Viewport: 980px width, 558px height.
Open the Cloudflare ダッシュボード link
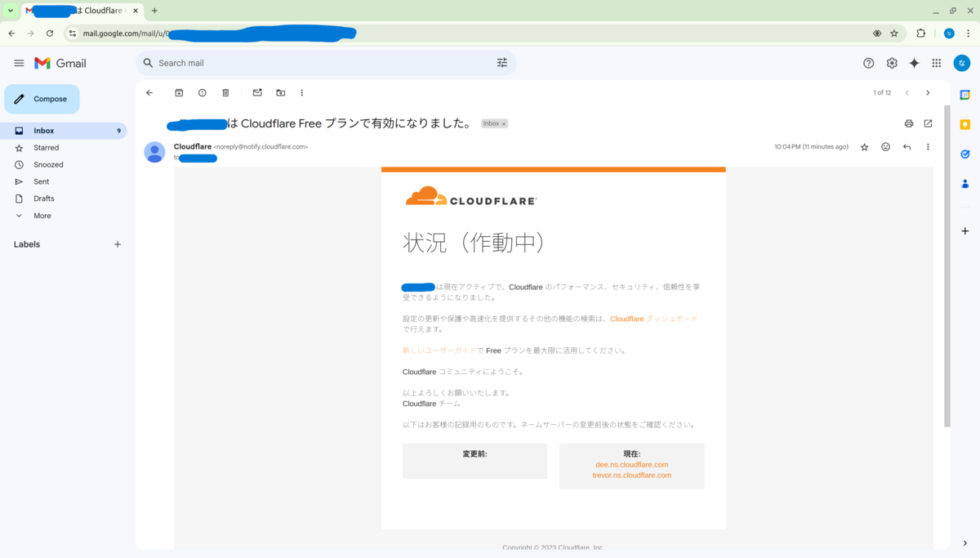point(653,319)
